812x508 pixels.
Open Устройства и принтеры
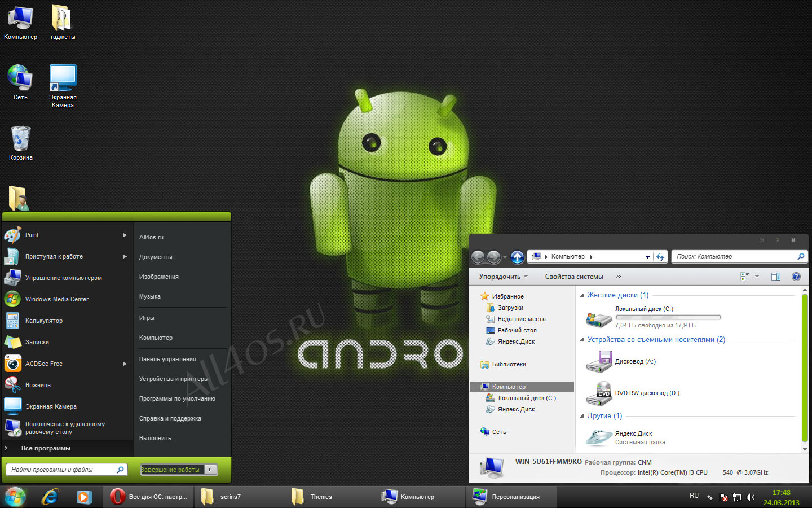174,379
